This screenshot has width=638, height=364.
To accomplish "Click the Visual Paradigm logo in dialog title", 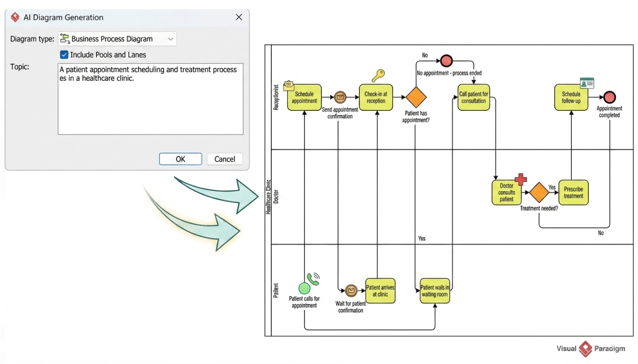I will click(x=15, y=17).
